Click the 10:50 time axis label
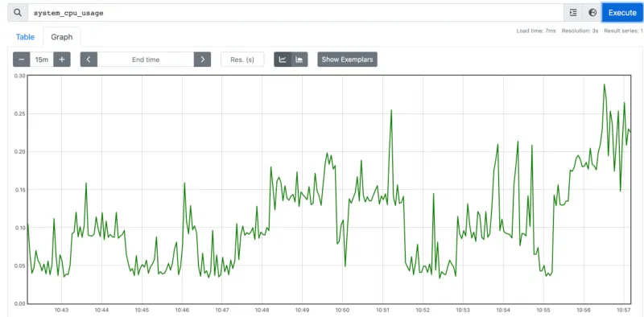 342,311
